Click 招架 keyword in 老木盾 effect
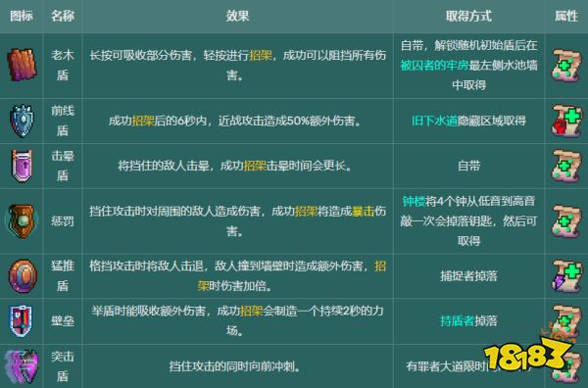The width and height of the screenshot is (588, 388). (x=261, y=56)
